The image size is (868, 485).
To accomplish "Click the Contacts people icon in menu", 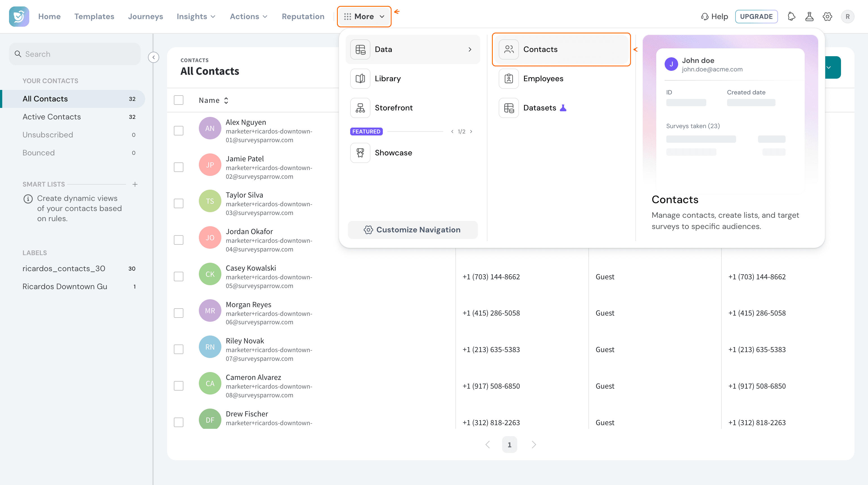I will [x=509, y=49].
